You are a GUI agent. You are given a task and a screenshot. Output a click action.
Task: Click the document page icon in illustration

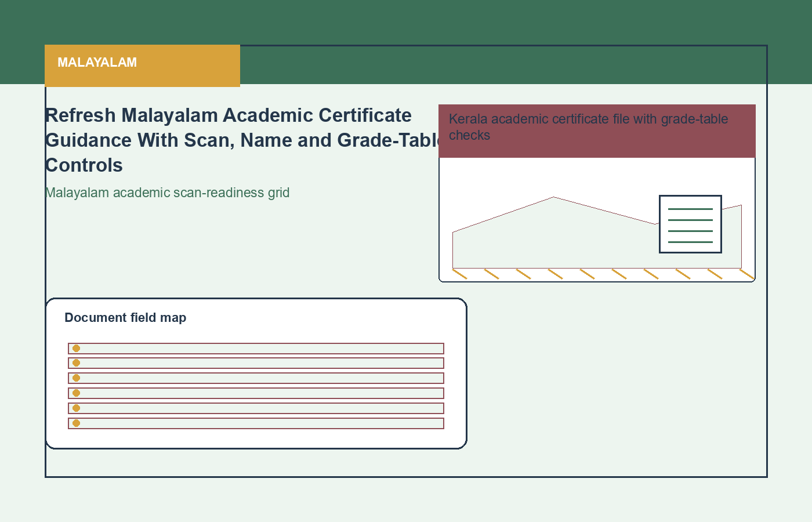point(690,224)
